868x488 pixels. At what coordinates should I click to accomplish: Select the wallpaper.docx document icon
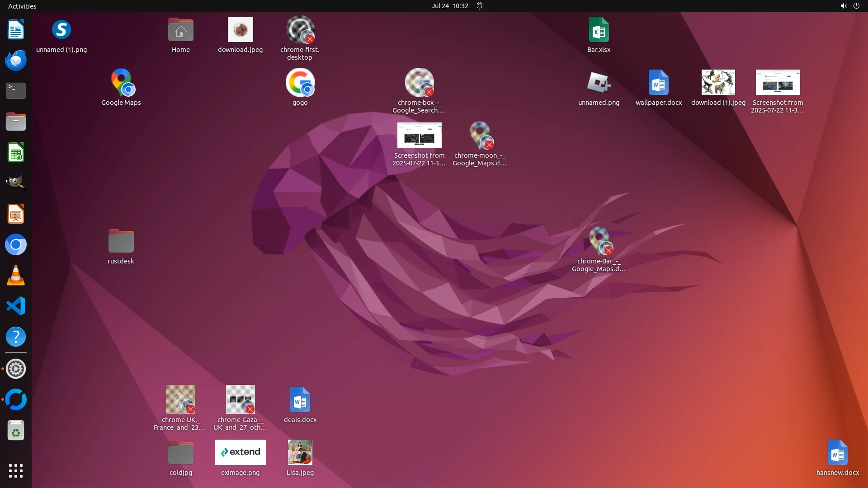(x=658, y=83)
